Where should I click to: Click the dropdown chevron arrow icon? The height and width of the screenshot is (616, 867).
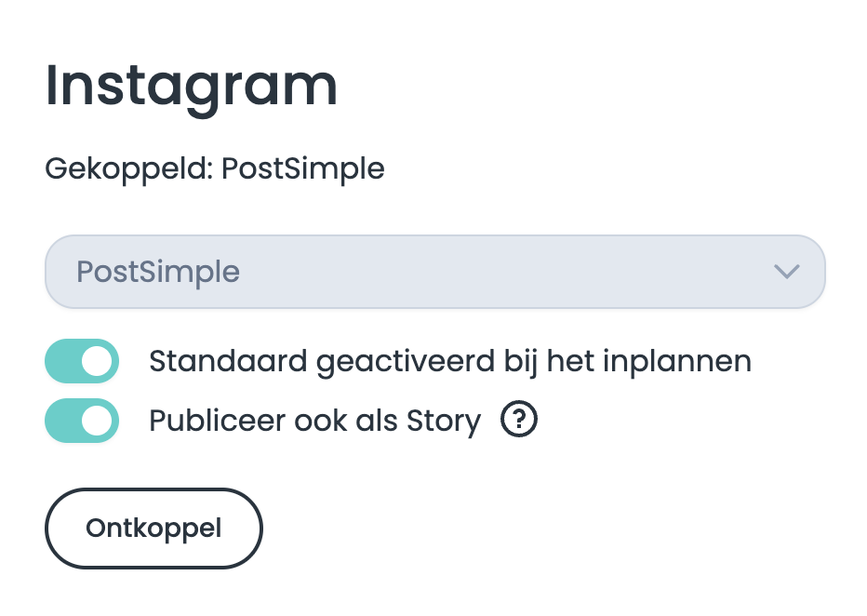coord(787,272)
